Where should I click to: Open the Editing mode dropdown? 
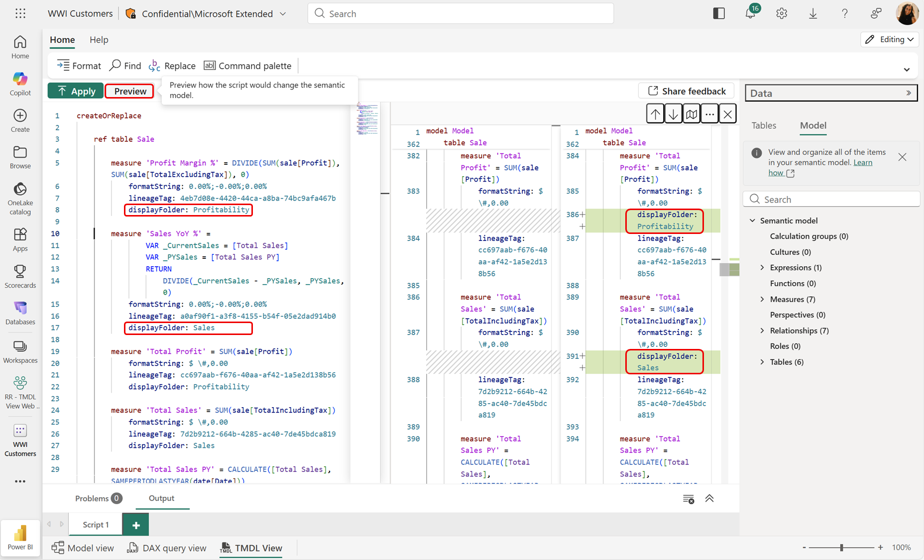890,39
